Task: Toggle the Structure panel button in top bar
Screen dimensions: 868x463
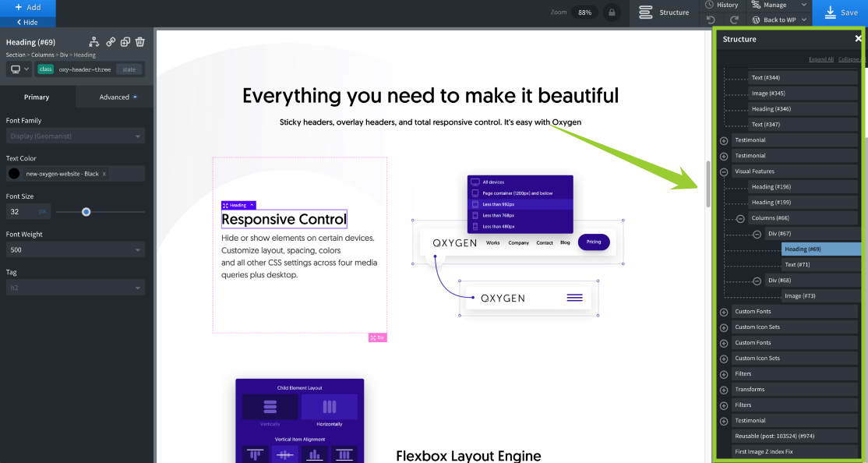Action: click(x=665, y=12)
